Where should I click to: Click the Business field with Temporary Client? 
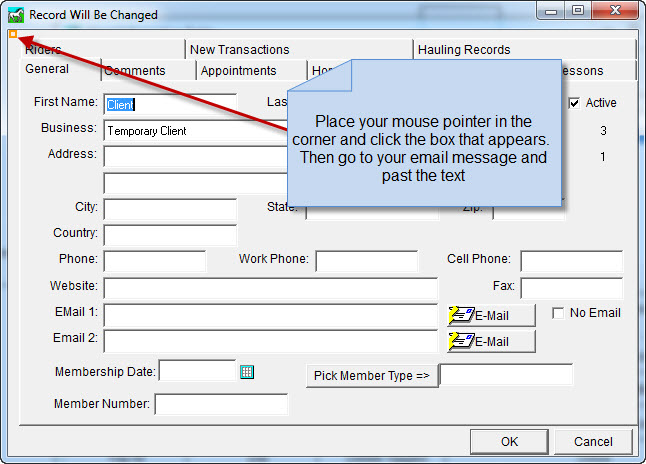[196, 131]
